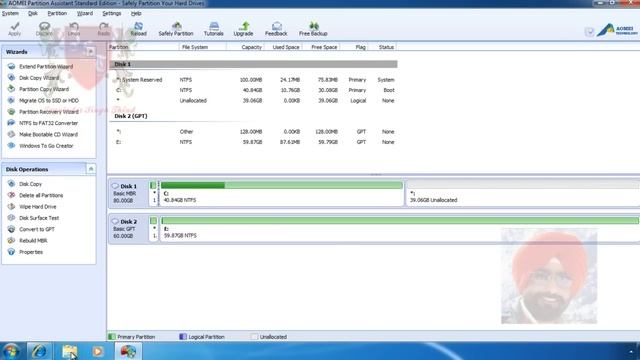Click C: 40.84GB NTFS partition bar
The image size is (640, 360).
281,193
